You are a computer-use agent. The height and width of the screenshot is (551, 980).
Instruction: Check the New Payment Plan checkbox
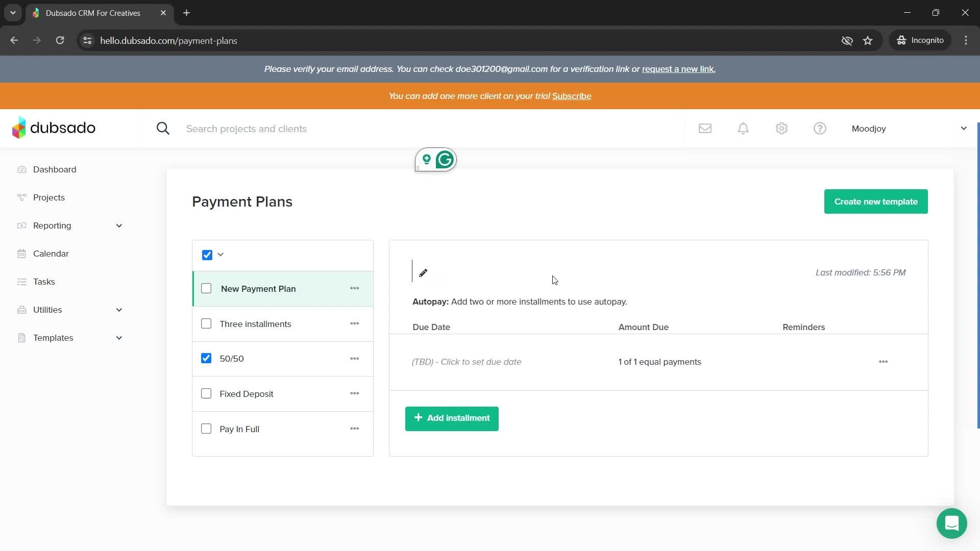click(206, 288)
